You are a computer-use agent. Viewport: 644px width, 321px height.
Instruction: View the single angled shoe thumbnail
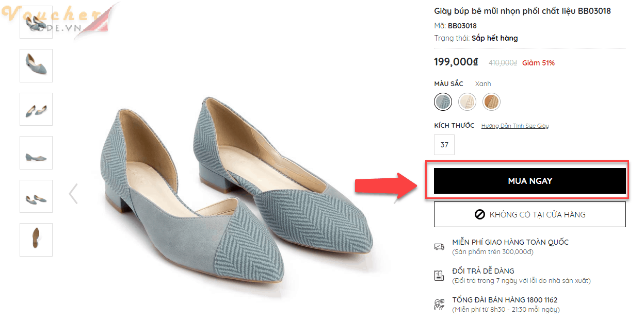point(36,65)
